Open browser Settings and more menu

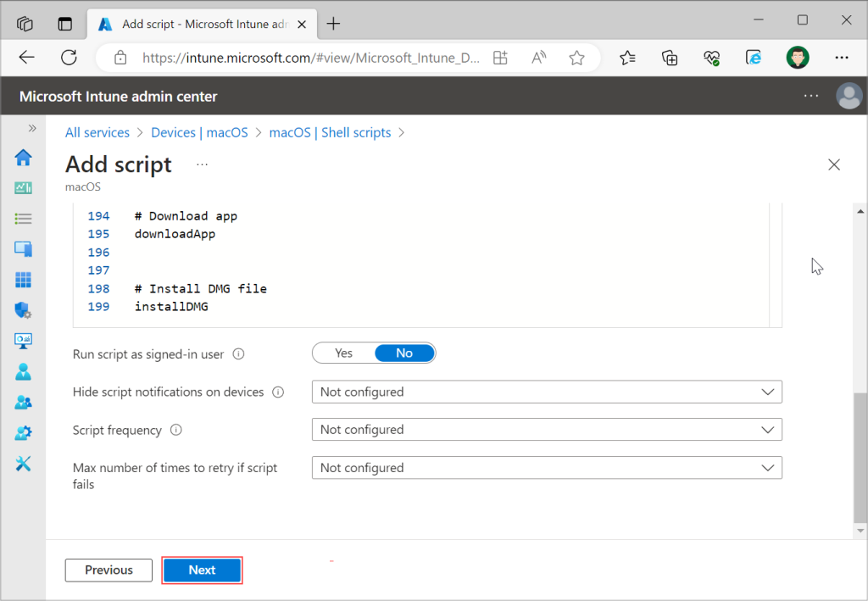click(842, 58)
